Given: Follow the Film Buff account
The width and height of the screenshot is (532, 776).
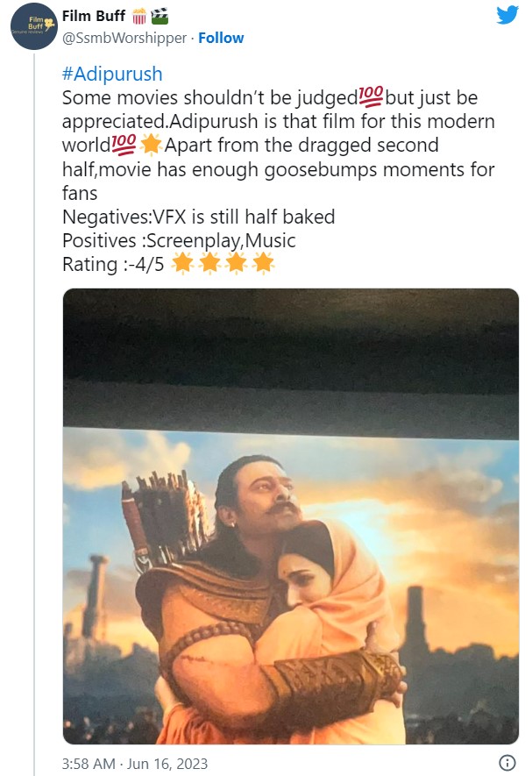Looking at the screenshot, I should point(221,39).
